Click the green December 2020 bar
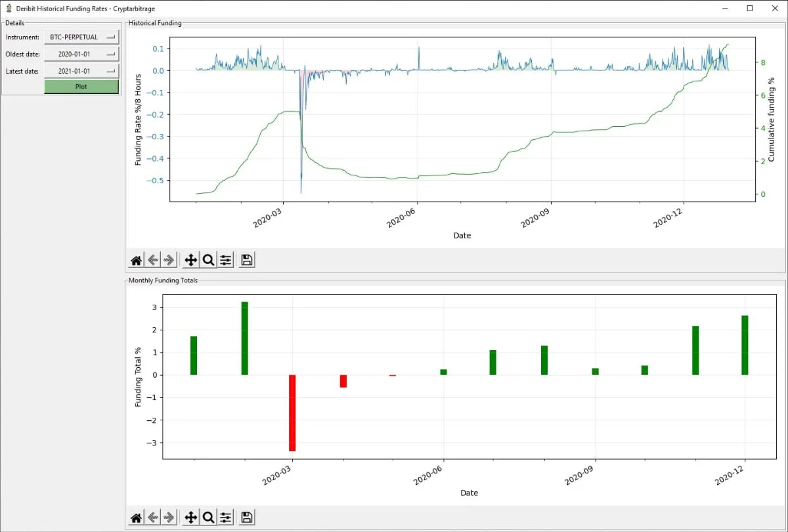 click(745, 345)
